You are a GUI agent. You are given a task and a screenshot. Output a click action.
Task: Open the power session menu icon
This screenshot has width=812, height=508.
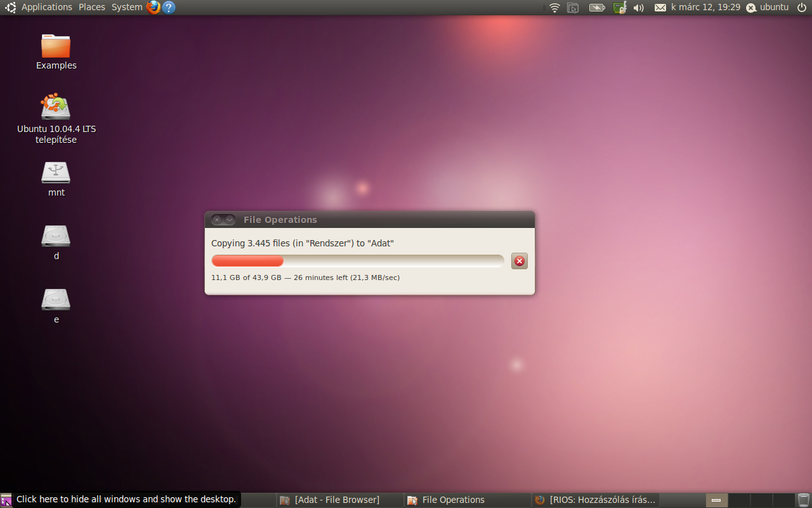(x=802, y=8)
